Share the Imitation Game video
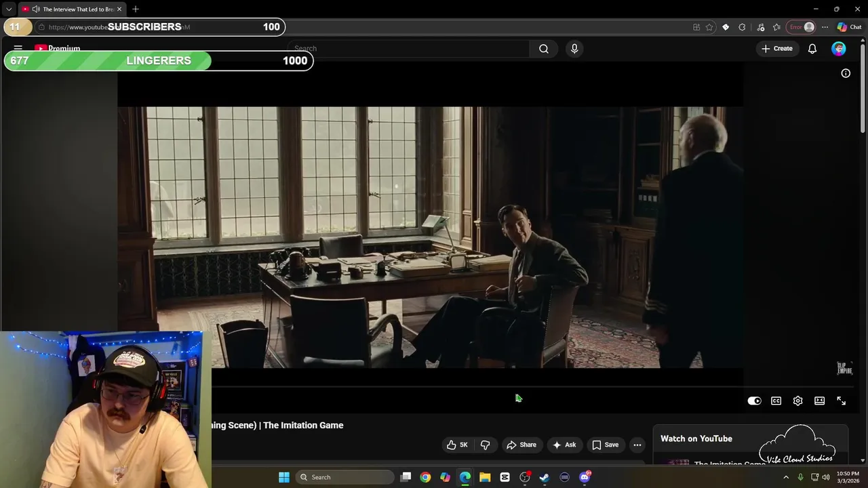The width and height of the screenshot is (868, 488). pos(521,445)
